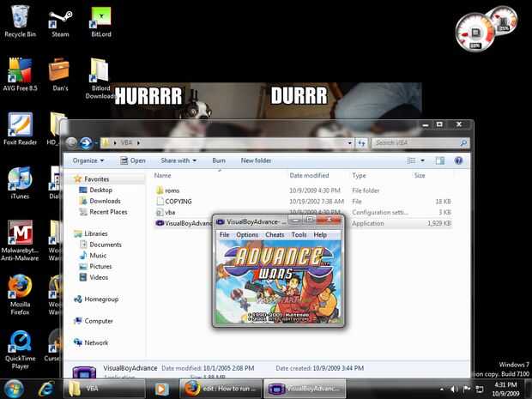Click the Explorer forward navigation arrow
Viewport: 532px width, 399px height.
tap(86, 142)
